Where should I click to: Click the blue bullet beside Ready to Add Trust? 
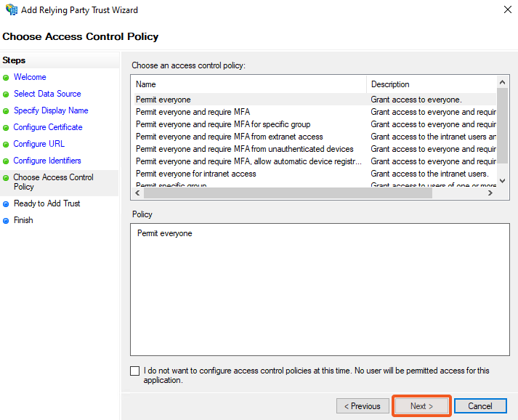6,204
